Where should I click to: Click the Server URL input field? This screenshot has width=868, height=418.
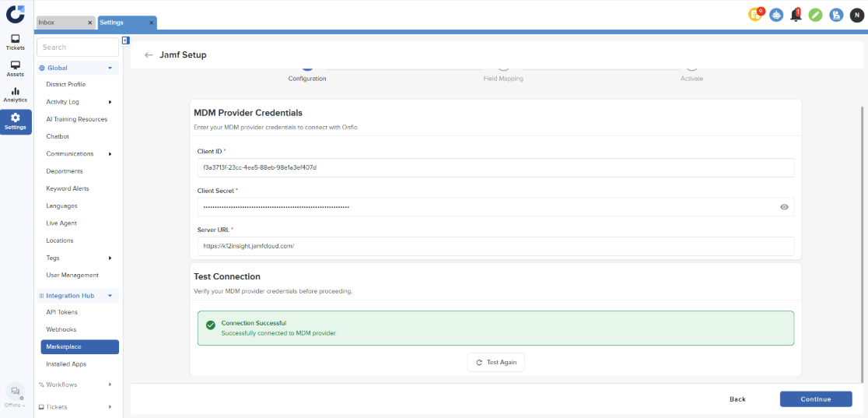click(x=495, y=247)
